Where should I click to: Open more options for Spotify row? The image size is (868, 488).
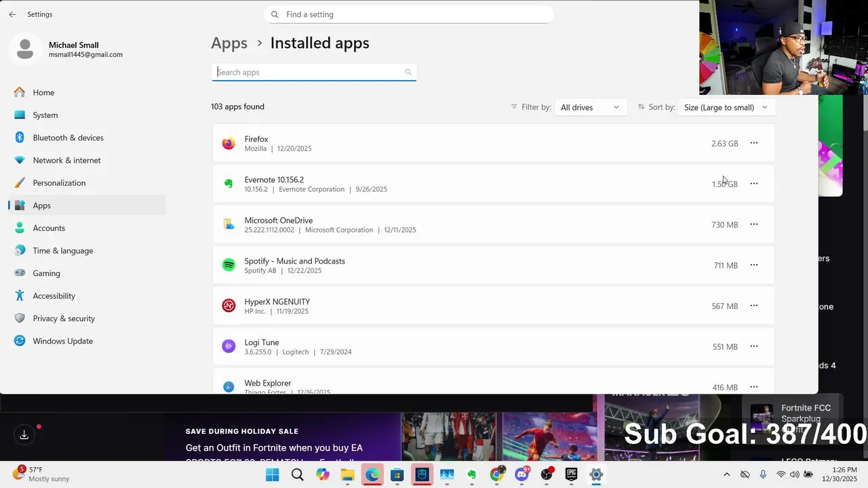pos(754,265)
